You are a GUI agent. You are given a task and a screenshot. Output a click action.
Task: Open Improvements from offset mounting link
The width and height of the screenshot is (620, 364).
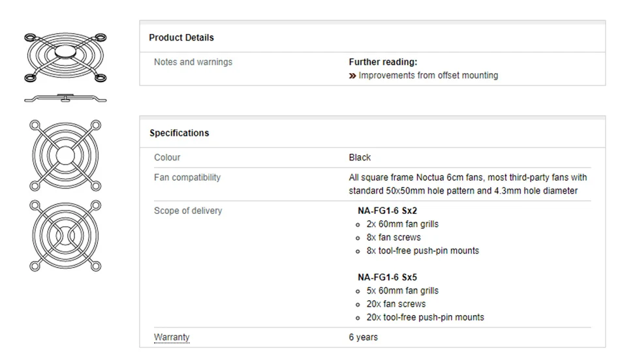[428, 76]
